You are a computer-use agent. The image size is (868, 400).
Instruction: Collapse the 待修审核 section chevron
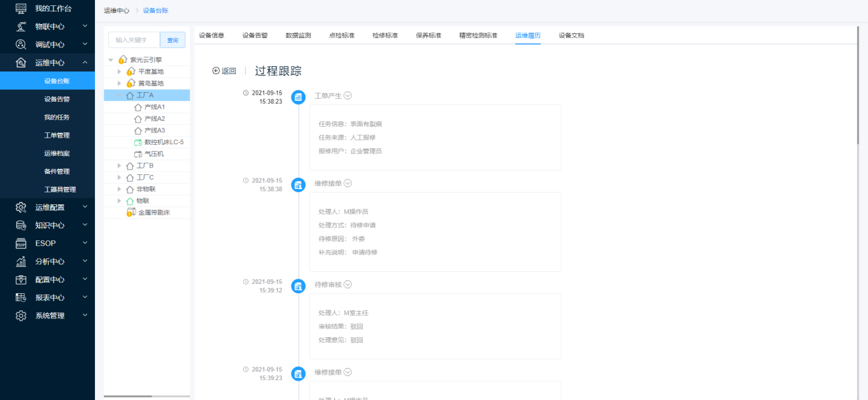(348, 284)
